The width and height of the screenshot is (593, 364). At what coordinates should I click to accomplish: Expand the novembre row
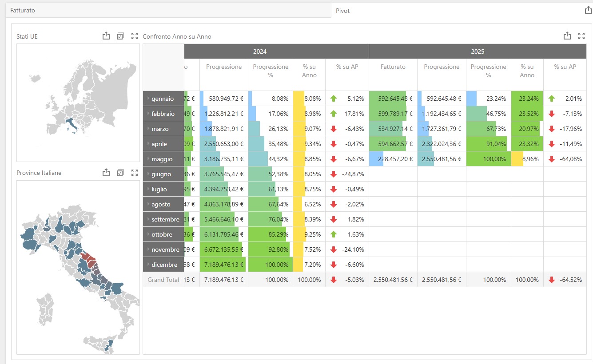click(148, 249)
